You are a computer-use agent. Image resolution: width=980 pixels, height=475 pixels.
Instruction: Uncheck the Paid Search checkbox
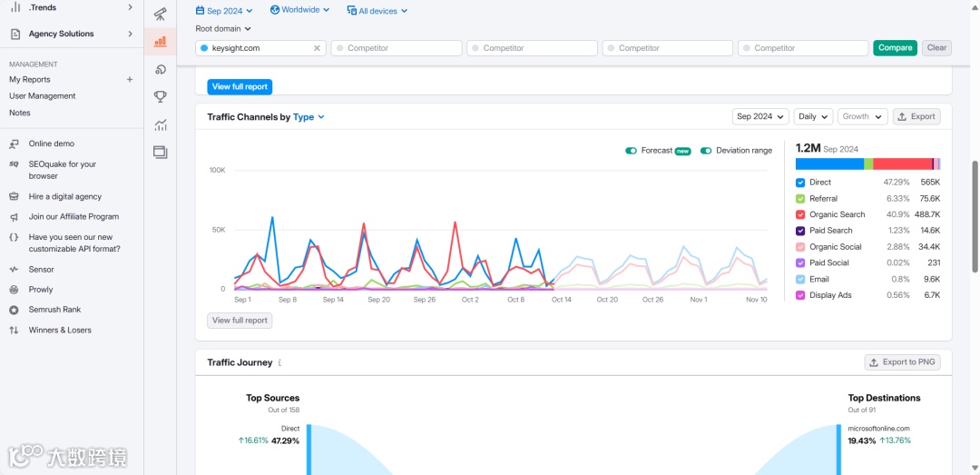[800, 231]
